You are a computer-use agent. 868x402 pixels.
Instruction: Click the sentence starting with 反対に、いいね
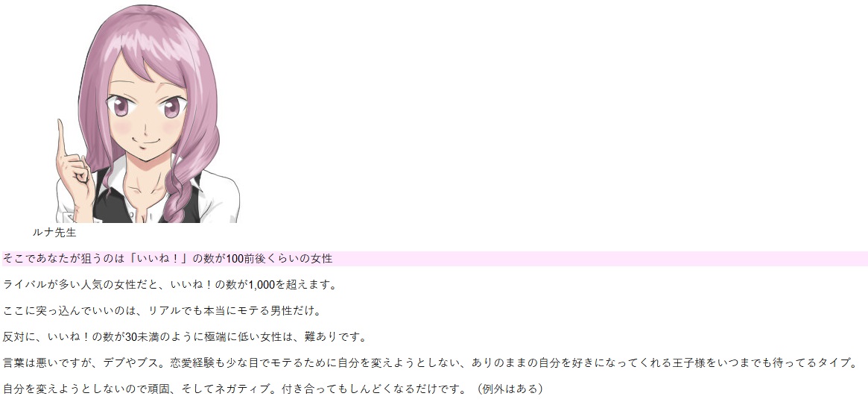coord(184,336)
